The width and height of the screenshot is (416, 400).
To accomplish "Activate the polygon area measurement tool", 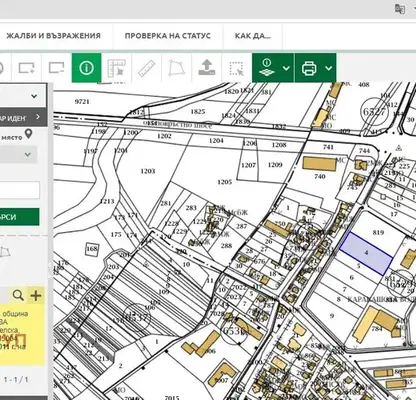I will click(176, 68).
